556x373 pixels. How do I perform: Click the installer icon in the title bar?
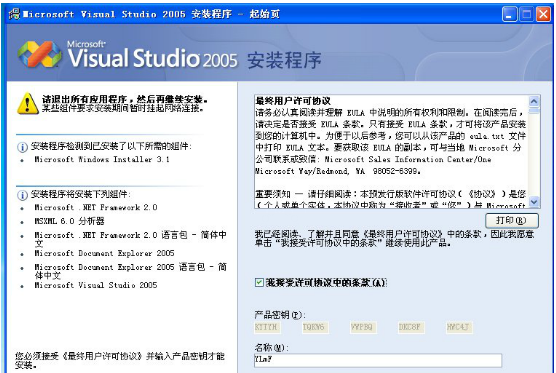click(x=14, y=14)
